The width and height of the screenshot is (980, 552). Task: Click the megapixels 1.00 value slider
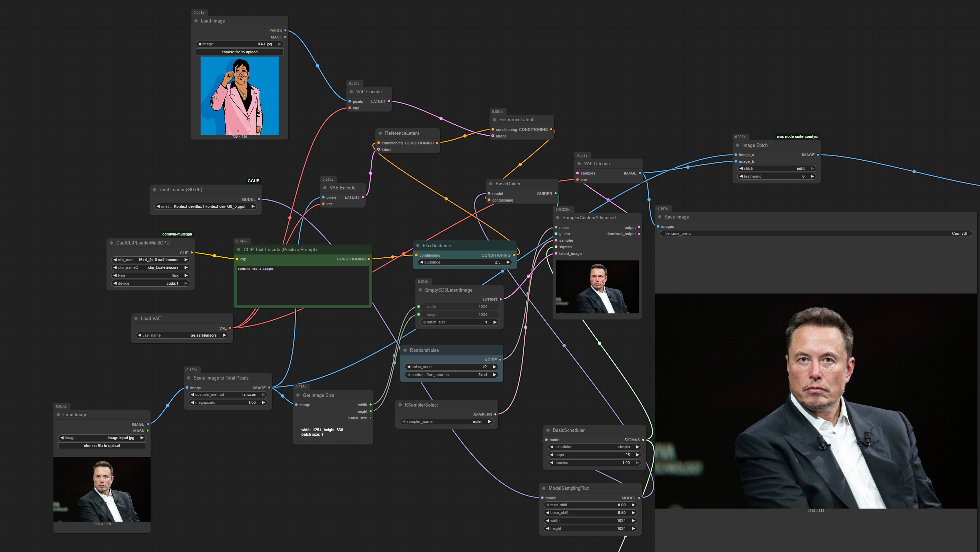point(228,403)
